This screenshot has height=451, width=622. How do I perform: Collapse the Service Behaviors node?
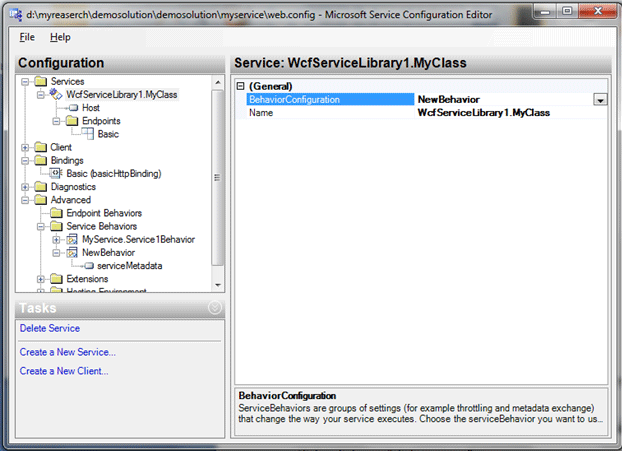point(40,226)
